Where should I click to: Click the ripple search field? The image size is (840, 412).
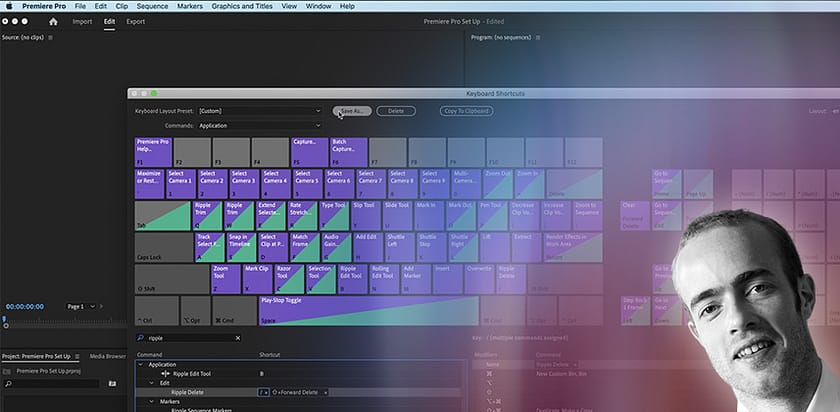[x=189, y=338]
